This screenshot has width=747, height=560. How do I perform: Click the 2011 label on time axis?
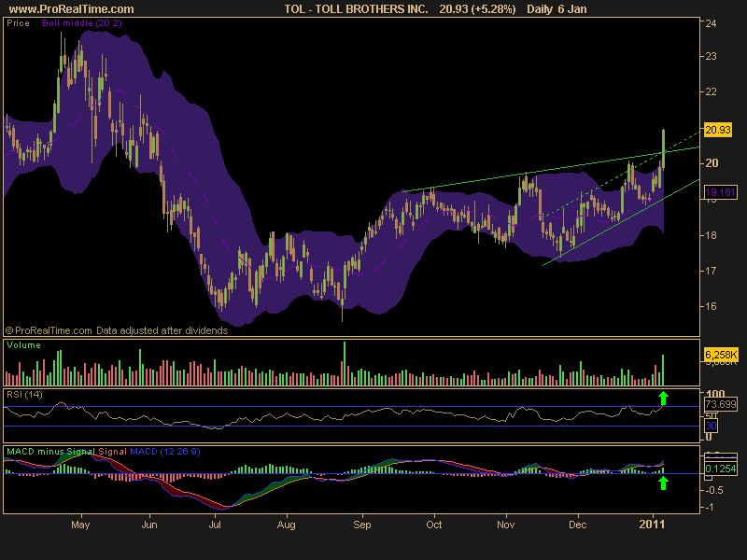[x=652, y=525]
